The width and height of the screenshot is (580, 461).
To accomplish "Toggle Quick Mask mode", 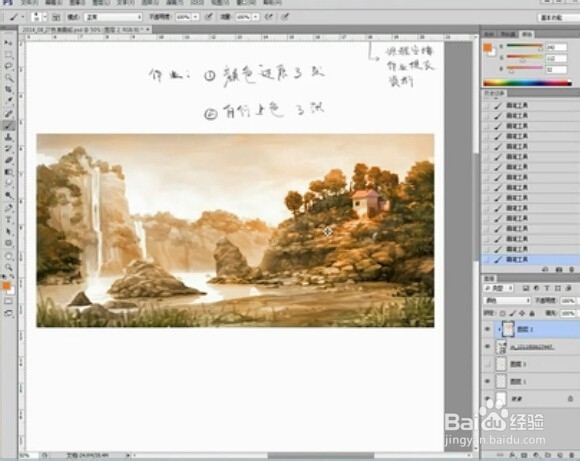I will (8, 302).
